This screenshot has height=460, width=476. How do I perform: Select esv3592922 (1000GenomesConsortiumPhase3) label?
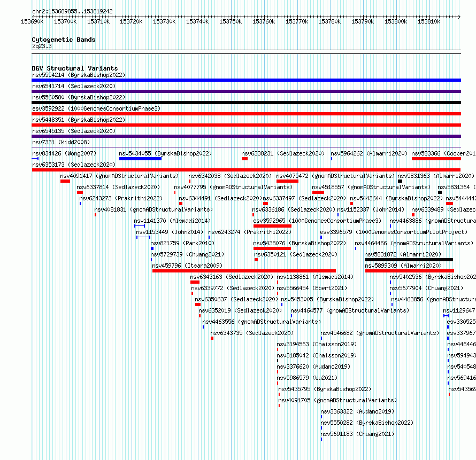coord(96,108)
